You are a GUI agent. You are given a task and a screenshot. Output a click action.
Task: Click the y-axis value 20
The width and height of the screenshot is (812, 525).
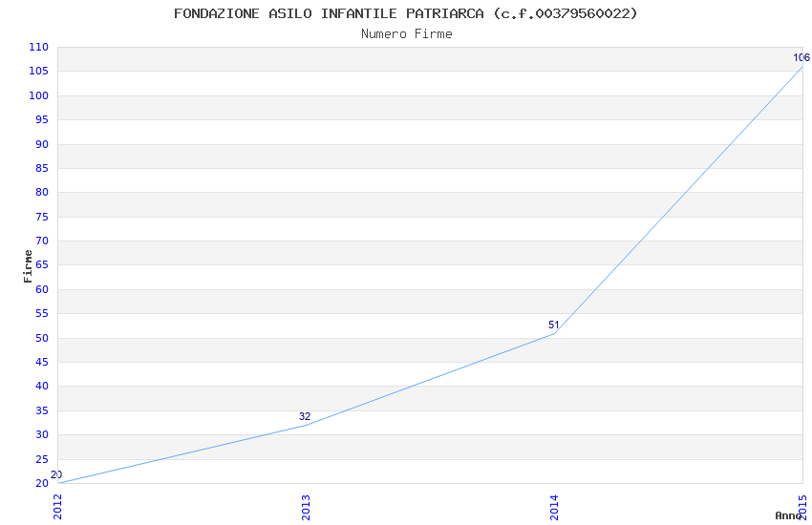pos(42,483)
